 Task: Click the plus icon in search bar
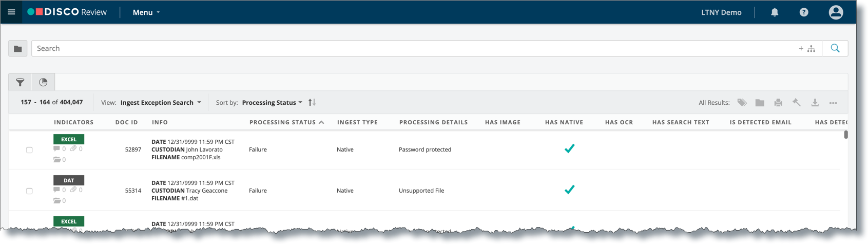(801, 48)
